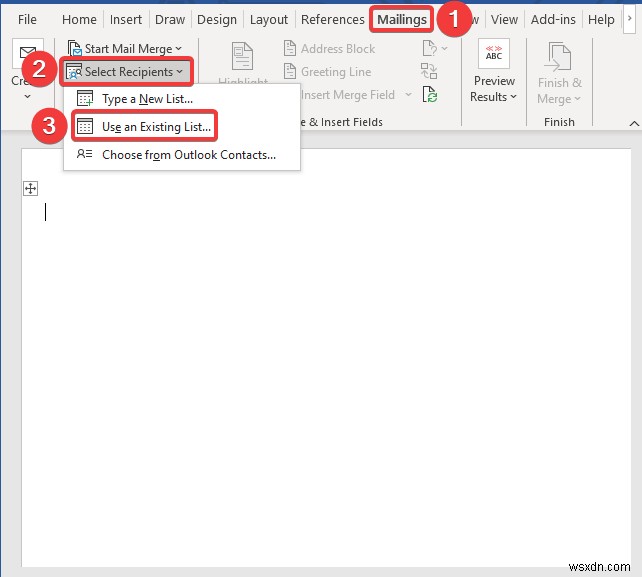Open the Preview Results dropdown
Viewport: 642px width, 577px height.
494,89
